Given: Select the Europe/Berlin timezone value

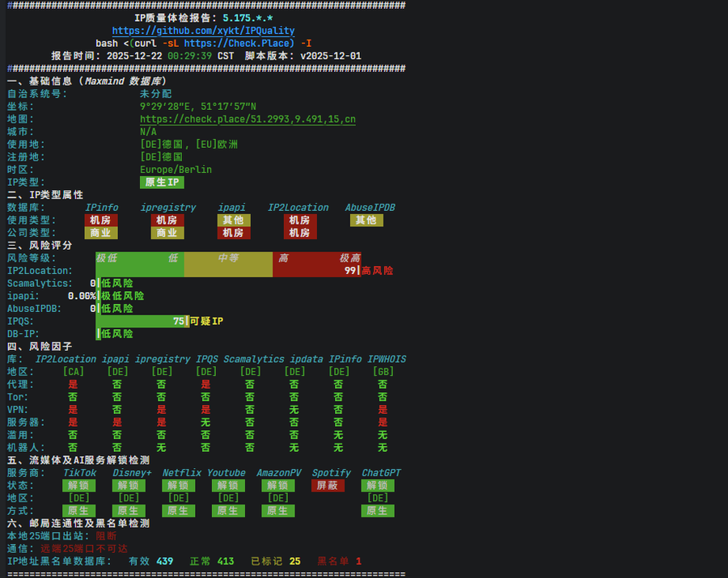Looking at the screenshot, I should 176,170.
